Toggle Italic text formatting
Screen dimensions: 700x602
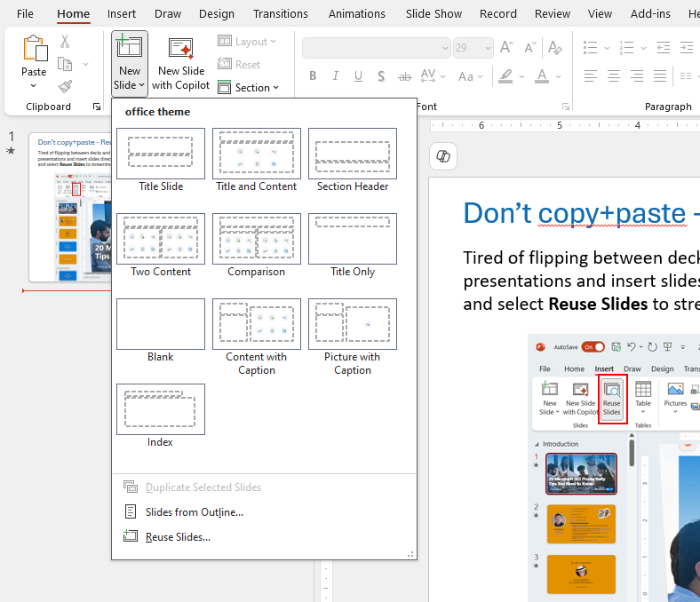point(337,76)
